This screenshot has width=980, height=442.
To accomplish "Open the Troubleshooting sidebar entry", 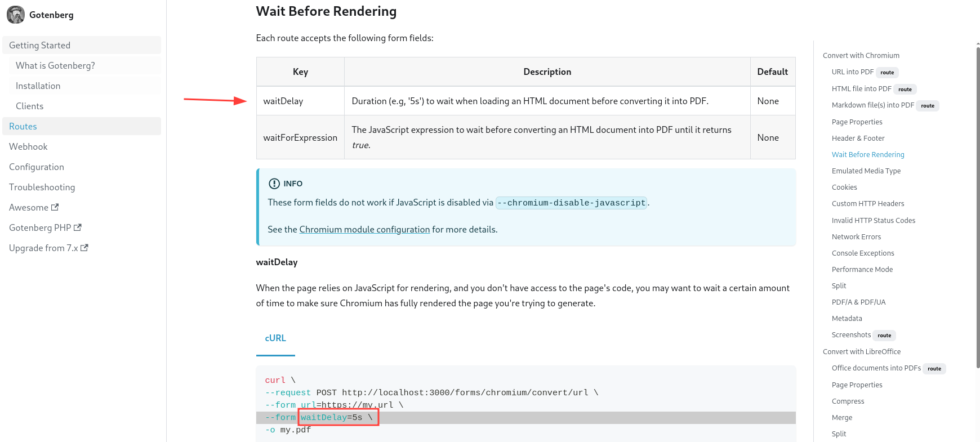I will point(42,187).
